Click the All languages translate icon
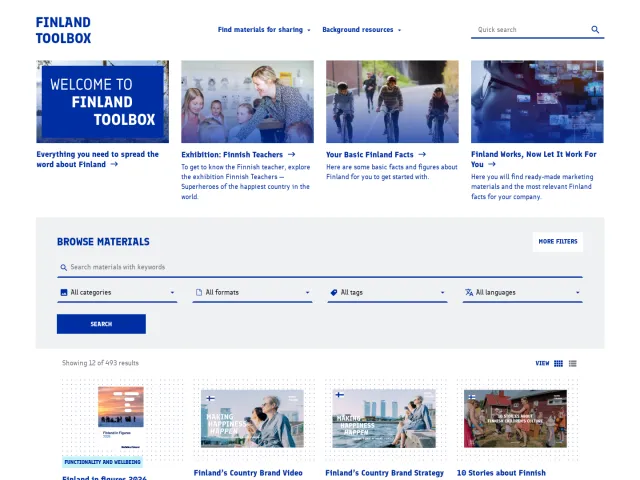 (469, 292)
